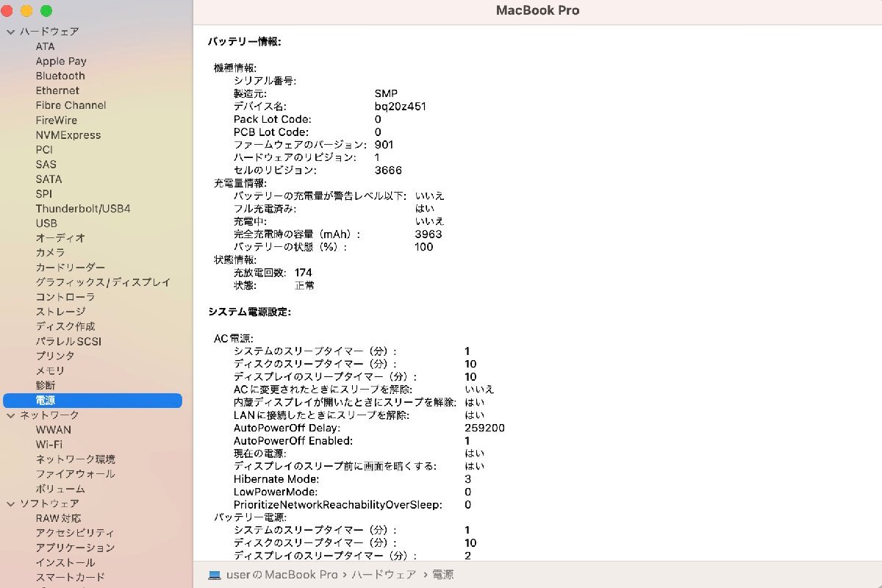The width and height of the screenshot is (882, 588).
Task: Select ファイアウォール entry
Action: click(75, 474)
